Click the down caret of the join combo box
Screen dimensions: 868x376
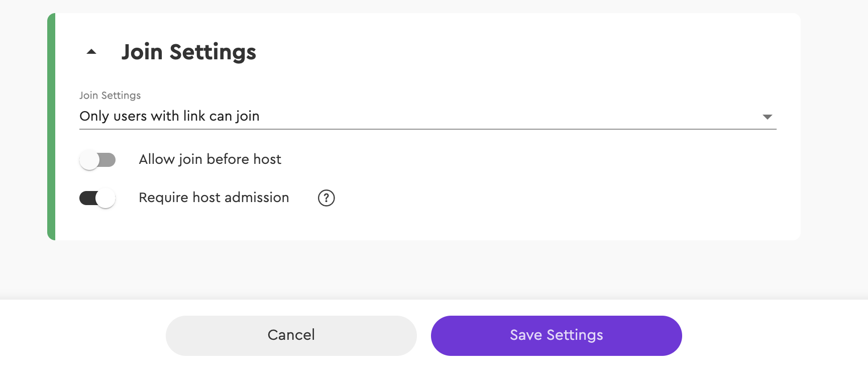coord(767,117)
